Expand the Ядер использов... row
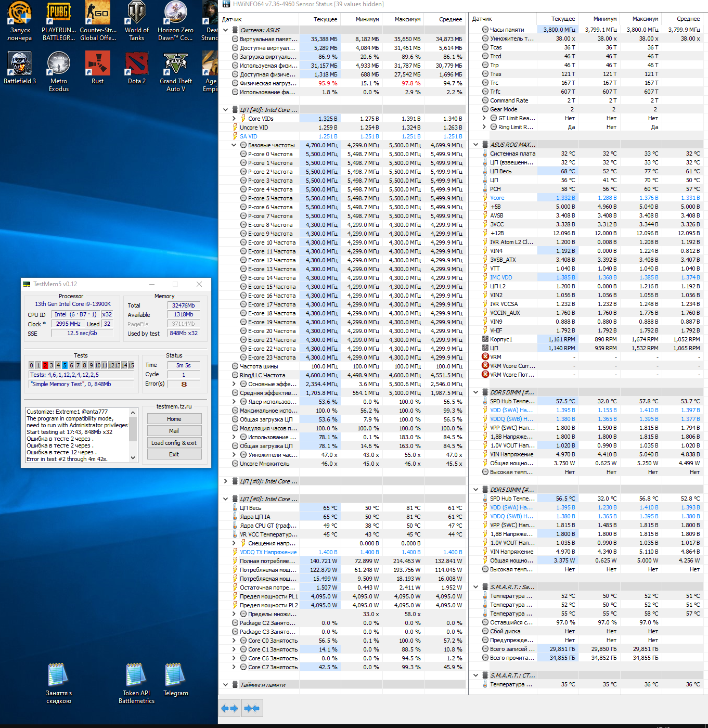The height and width of the screenshot is (728, 708). tap(234, 402)
